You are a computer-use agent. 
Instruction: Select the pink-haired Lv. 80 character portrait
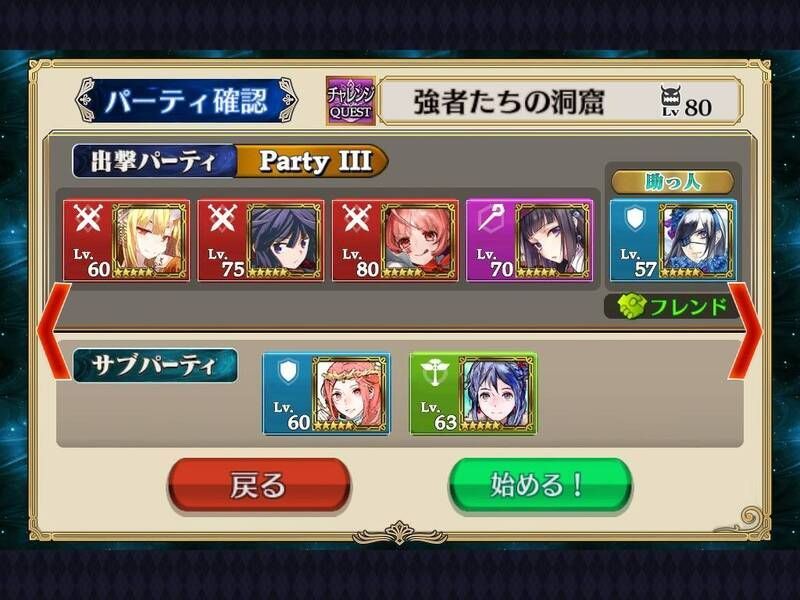(418, 240)
